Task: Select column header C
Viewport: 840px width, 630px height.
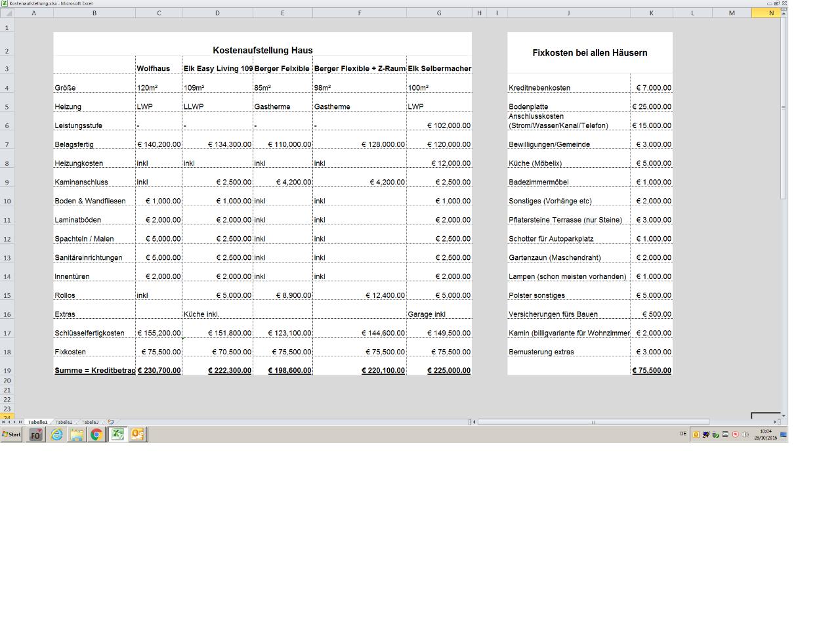Action: coord(159,13)
